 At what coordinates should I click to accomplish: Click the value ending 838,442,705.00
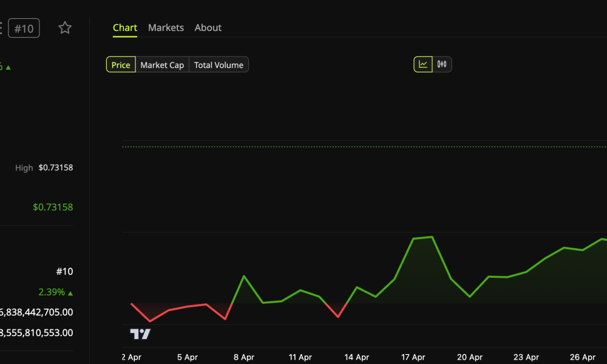click(x=36, y=312)
